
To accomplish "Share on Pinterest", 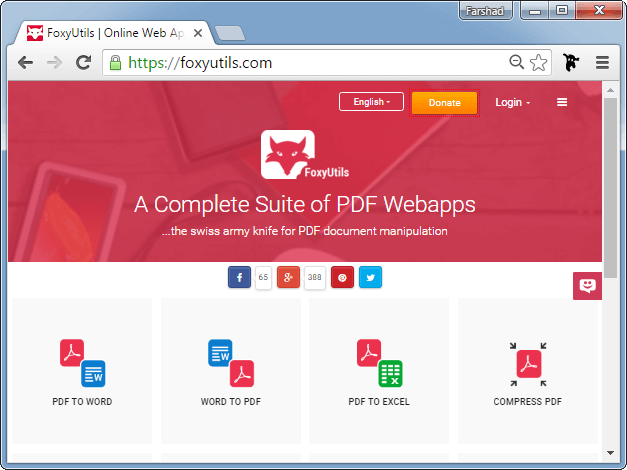I will pos(342,277).
